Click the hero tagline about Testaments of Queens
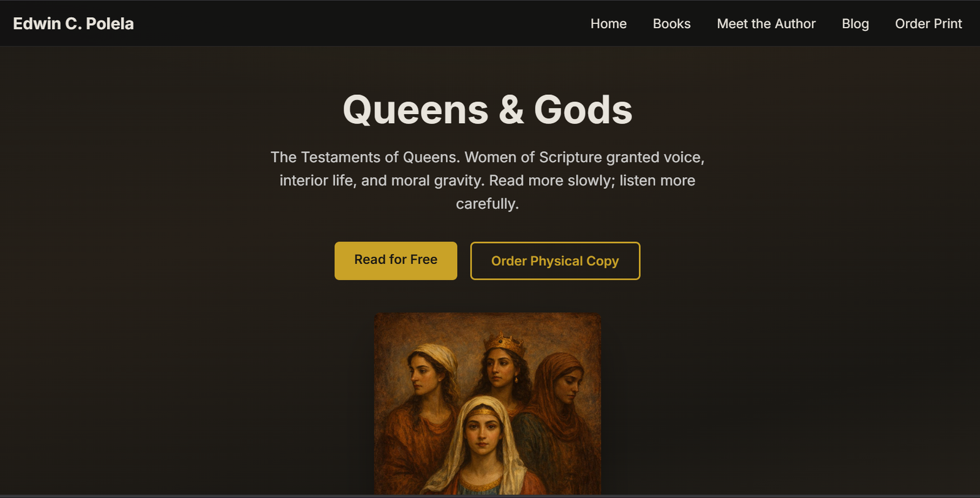 pyautogui.click(x=488, y=180)
